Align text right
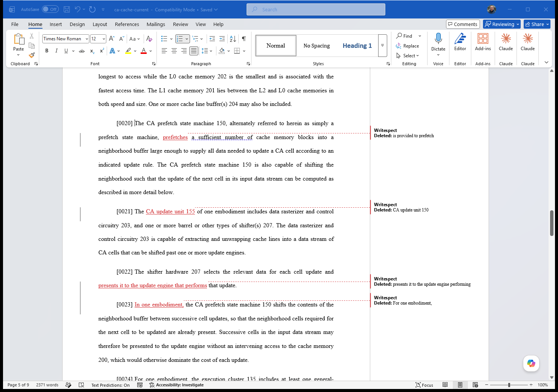 184,51
